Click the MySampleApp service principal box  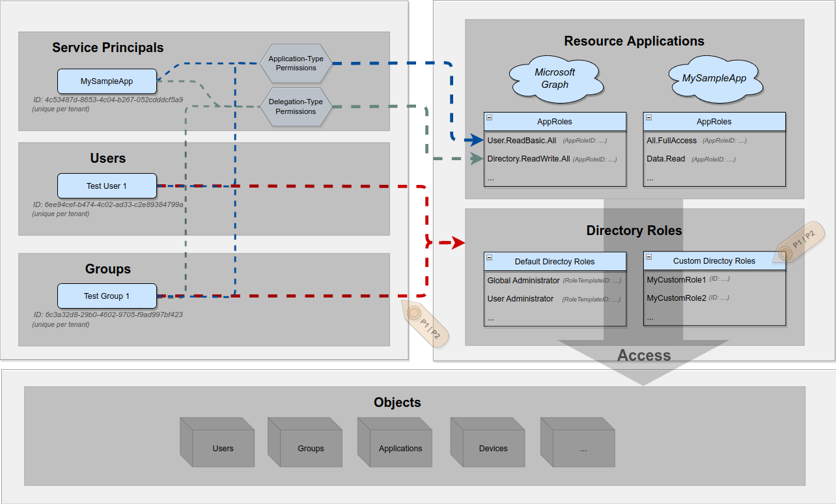(107, 81)
